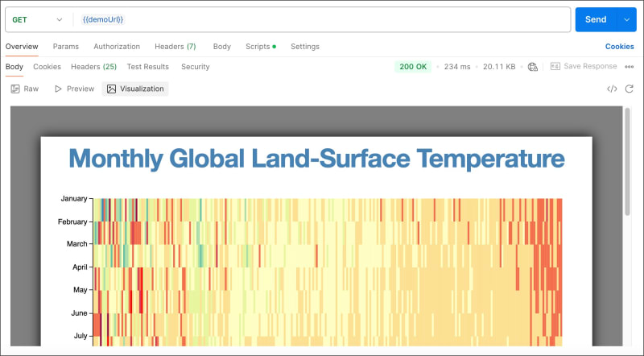
Task: Switch to Raw view
Action: tap(25, 89)
